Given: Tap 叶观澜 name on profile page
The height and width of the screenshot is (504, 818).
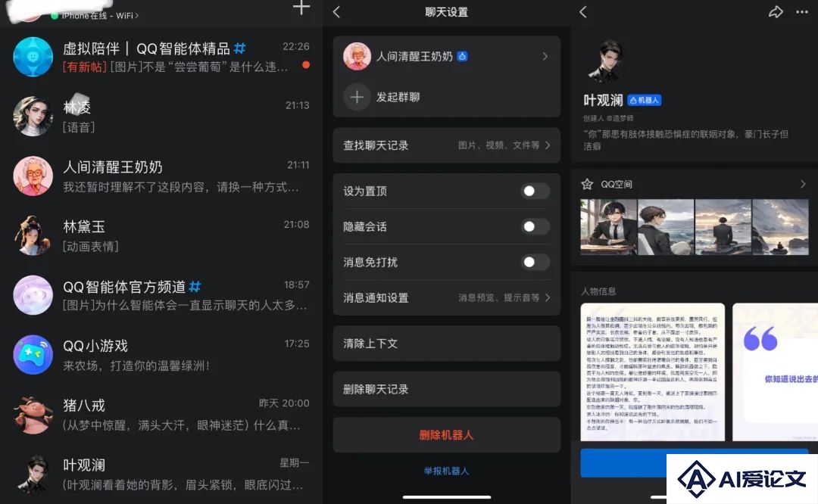Looking at the screenshot, I should click(x=603, y=100).
